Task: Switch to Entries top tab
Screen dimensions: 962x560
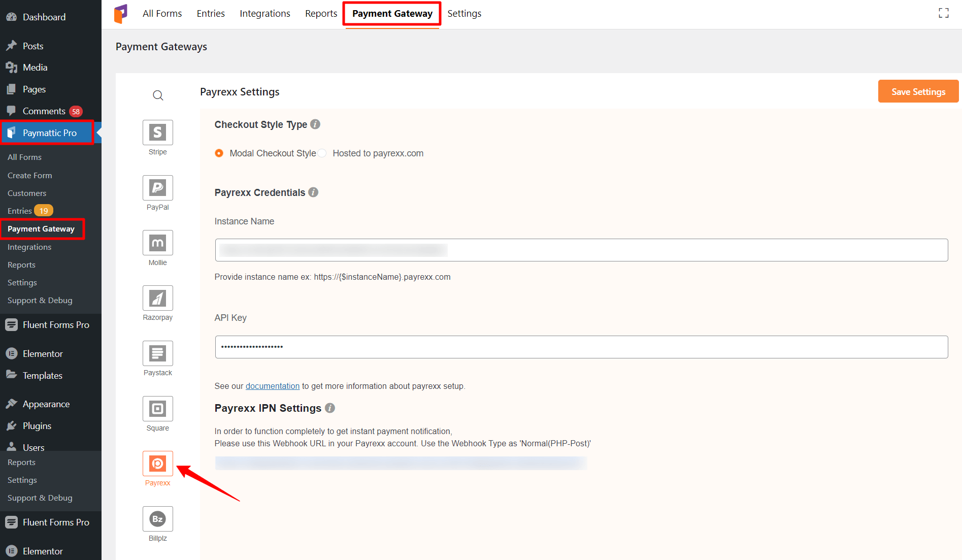Action: [211, 14]
